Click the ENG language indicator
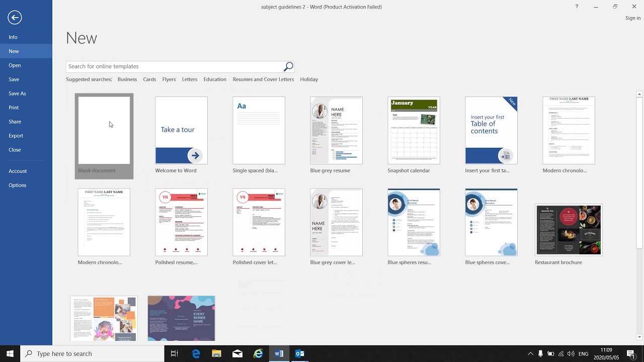The height and width of the screenshot is (362, 644). tap(584, 353)
